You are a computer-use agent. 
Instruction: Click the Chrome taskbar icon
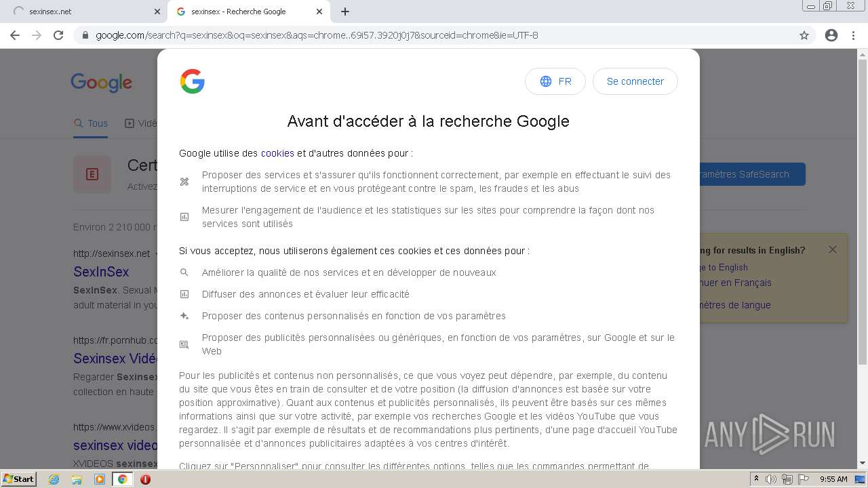click(122, 479)
